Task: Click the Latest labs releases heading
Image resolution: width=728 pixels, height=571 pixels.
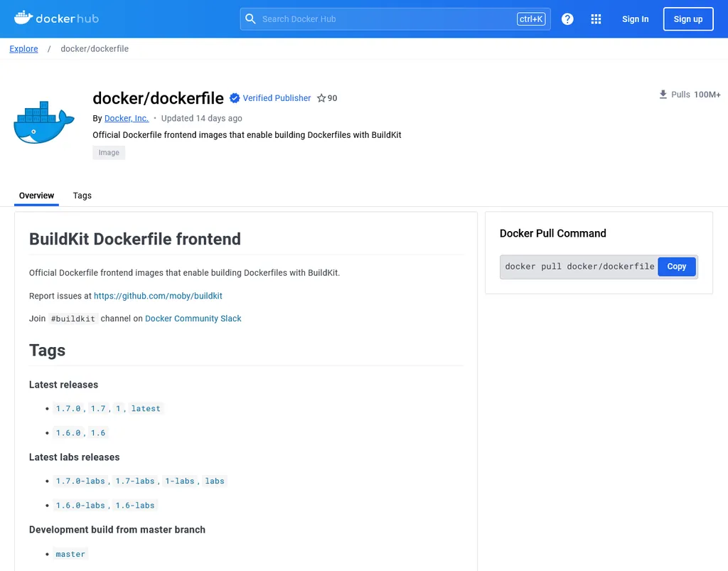Action: (x=74, y=457)
